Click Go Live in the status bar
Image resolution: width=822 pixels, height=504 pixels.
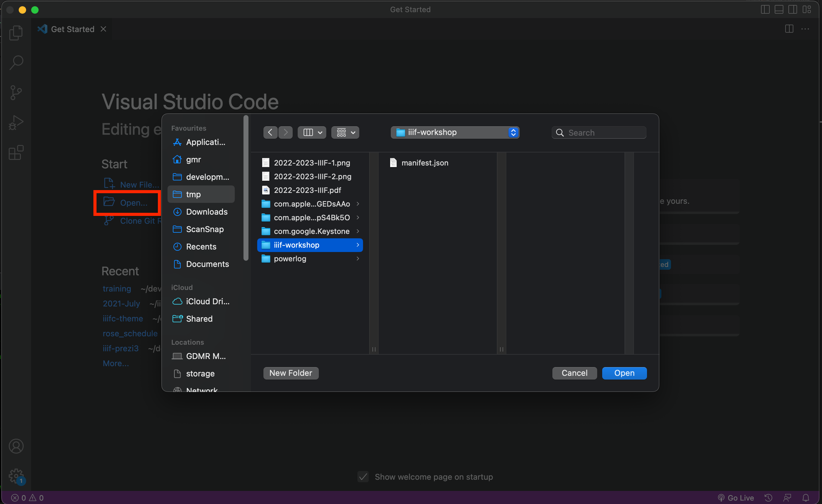(735, 498)
